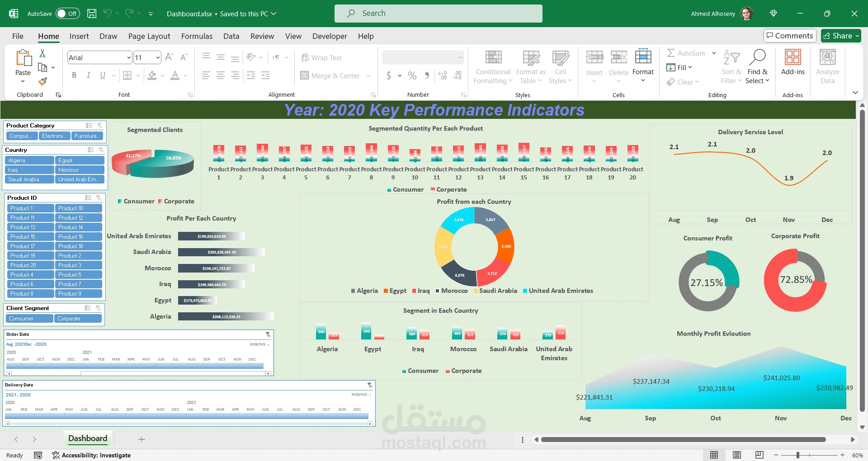Click the Search box
Screen dimensions: 868x461
point(439,14)
